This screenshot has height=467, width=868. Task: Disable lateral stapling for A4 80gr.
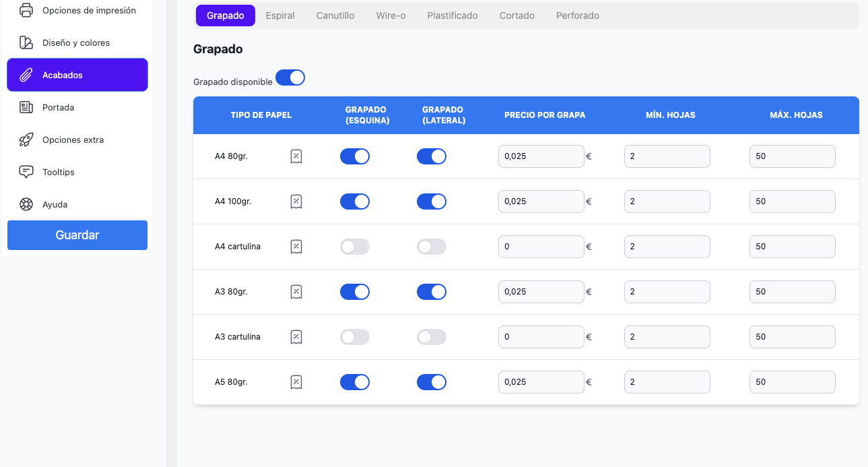432,156
